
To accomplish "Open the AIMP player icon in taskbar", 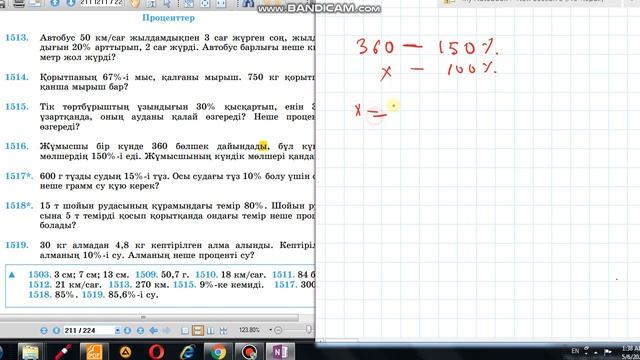I will tap(125, 351).
